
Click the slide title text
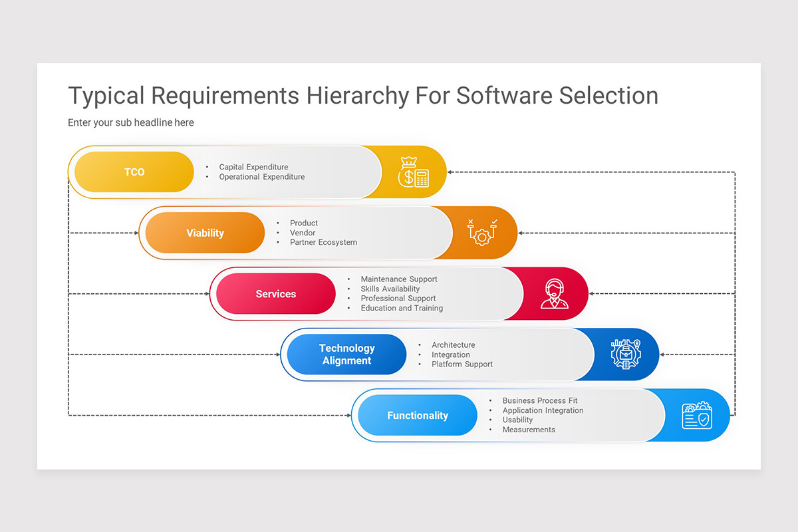[x=363, y=96]
